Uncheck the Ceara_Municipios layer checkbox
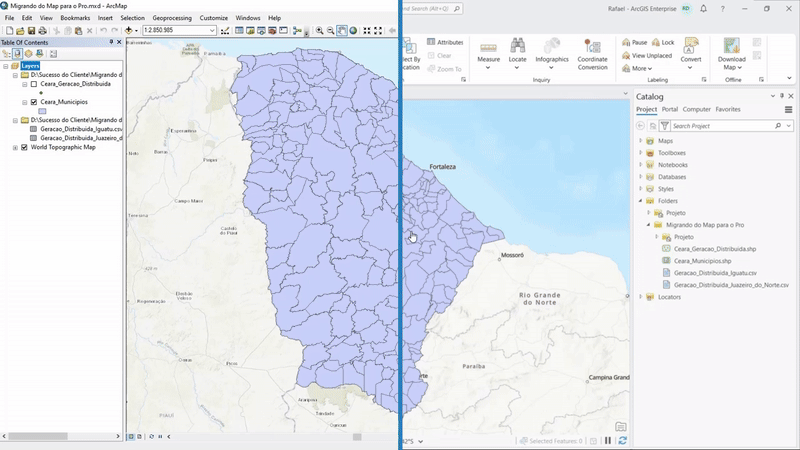This screenshot has height=450, width=800. pos(34,102)
